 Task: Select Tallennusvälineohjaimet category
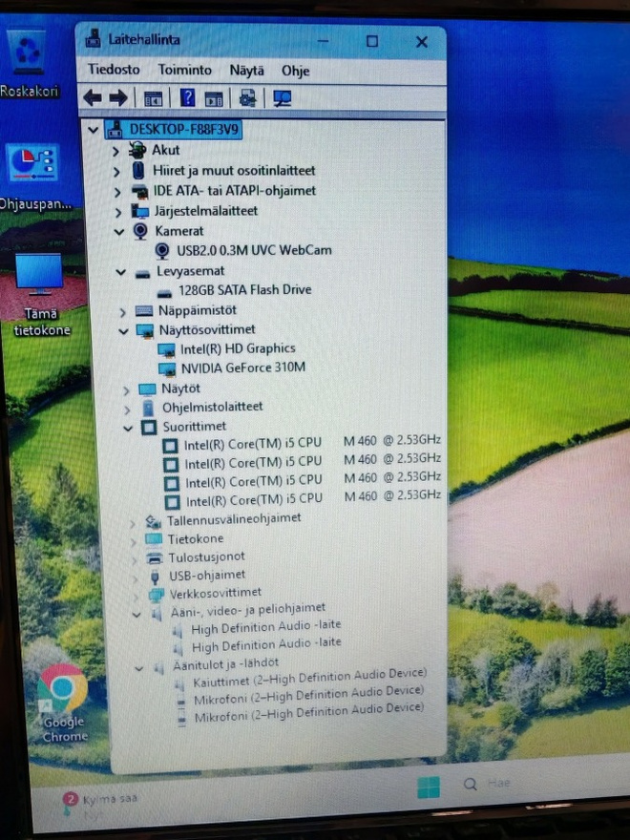pos(234,519)
